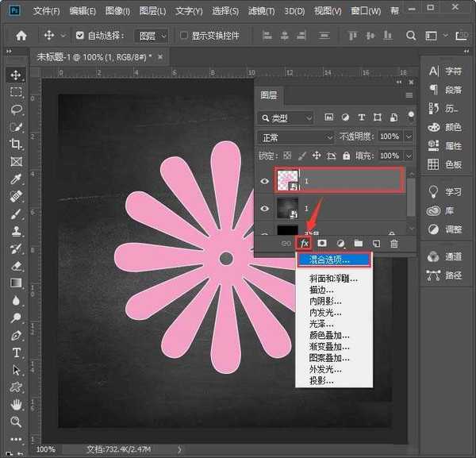Image resolution: width=476 pixels, height=458 pixels.
Task: Open the 滤镜(T) menu
Action: (x=259, y=11)
